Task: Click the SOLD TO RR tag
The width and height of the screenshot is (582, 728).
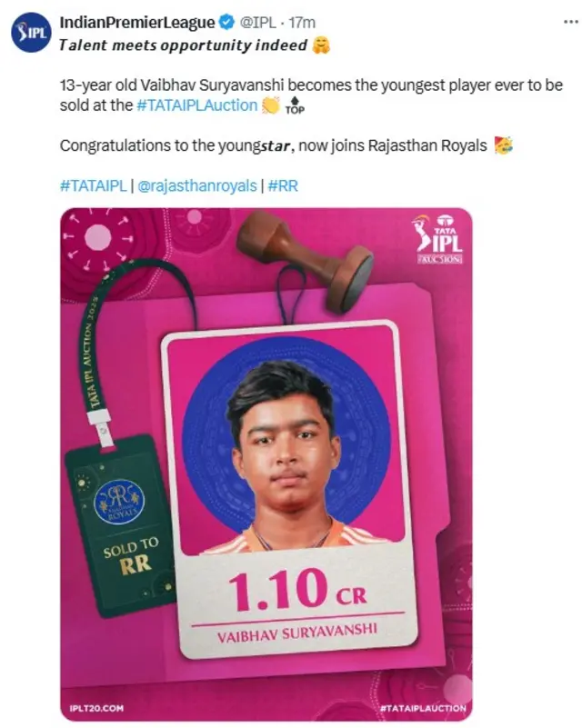Action: (132, 556)
